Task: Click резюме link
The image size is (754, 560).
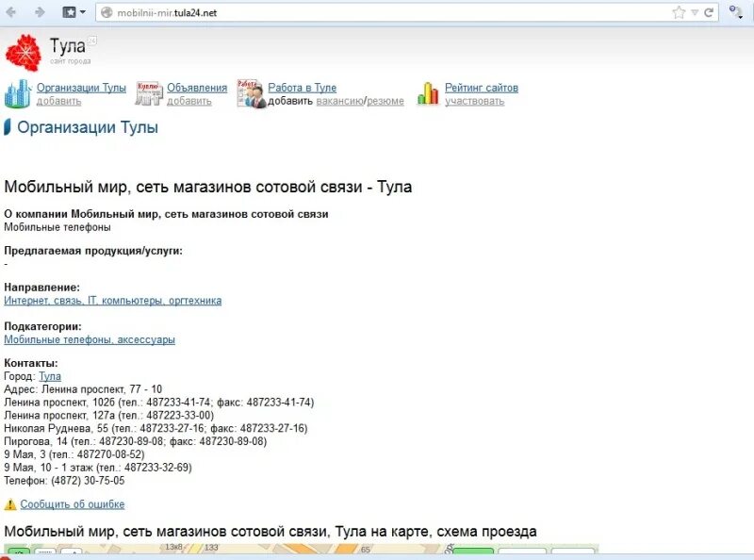Action: (x=385, y=101)
